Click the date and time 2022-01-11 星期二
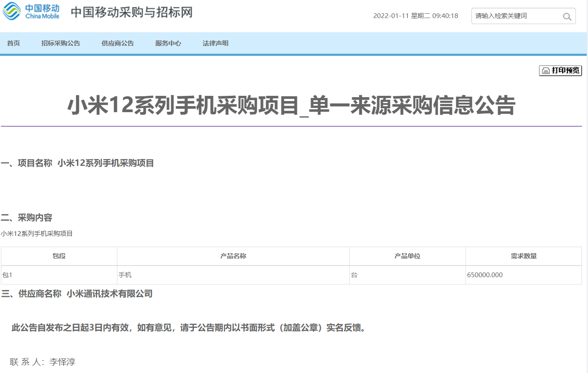588x373 pixels. tap(416, 16)
